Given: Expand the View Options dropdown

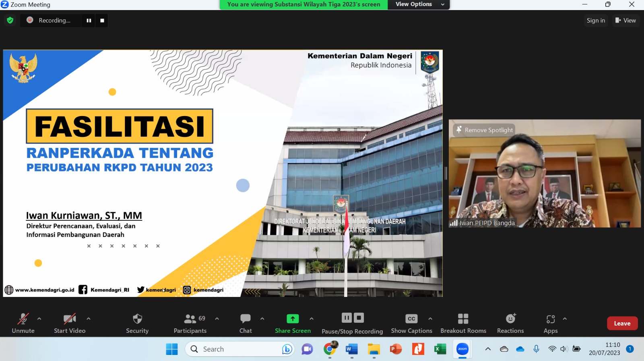Looking at the screenshot, I should click(418, 4).
